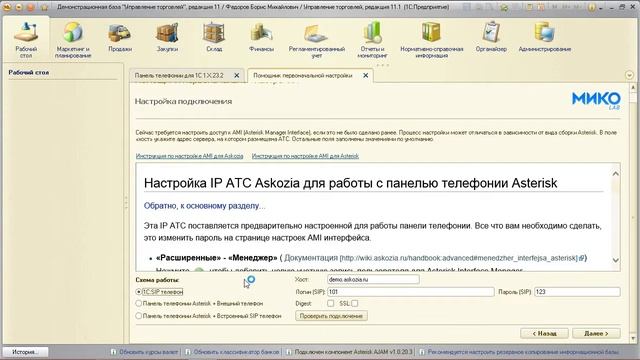The image size is (640, 360).
Task: Open the Маркетинг и планирование section
Action: pos(73,40)
